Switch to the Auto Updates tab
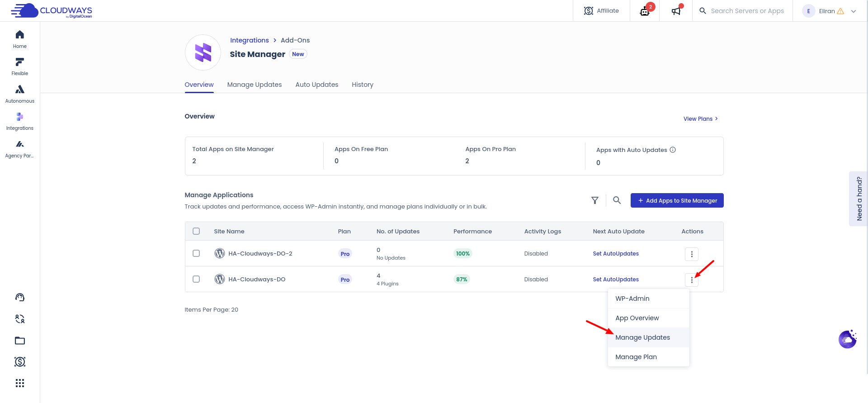This screenshot has width=868, height=403. tap(317, 85)
